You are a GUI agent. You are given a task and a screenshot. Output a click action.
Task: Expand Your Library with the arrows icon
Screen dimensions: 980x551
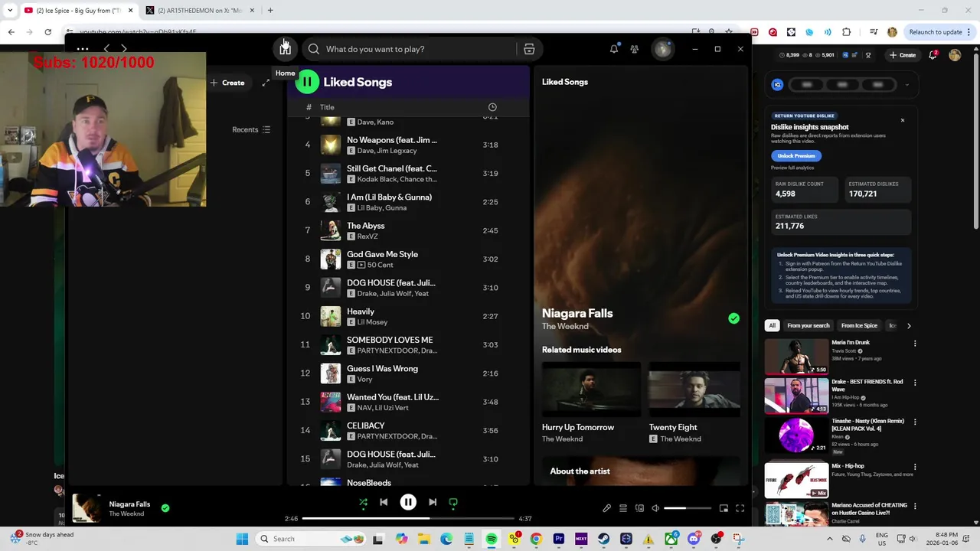[x=266, y=83]
